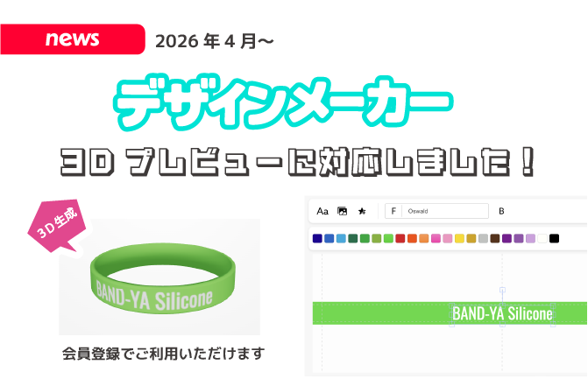Select the Aa text tool icon
Viewport: 588px width, 386px height.
[322, 211]
